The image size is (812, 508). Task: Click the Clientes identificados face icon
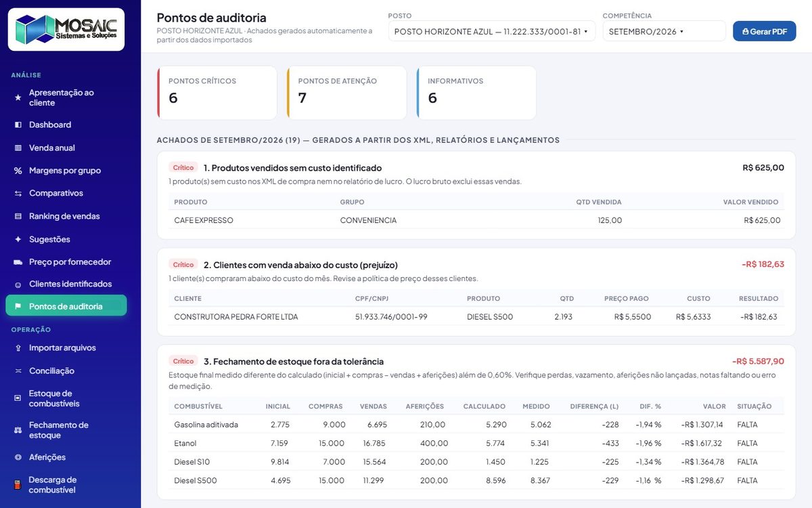(18, 284)
